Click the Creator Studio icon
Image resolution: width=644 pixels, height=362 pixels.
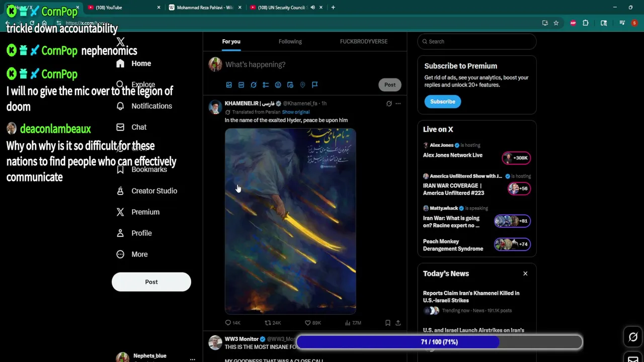click(x=120, y=191)
